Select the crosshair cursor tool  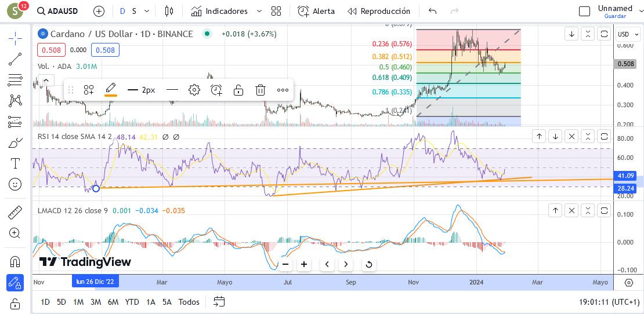click(x=15, y=39)
